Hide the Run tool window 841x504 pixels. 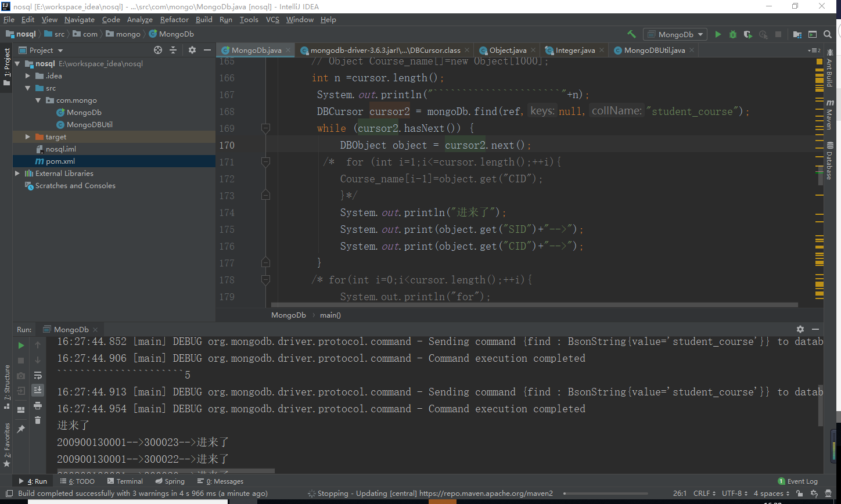pyautogui.click(x=815, y=329)
